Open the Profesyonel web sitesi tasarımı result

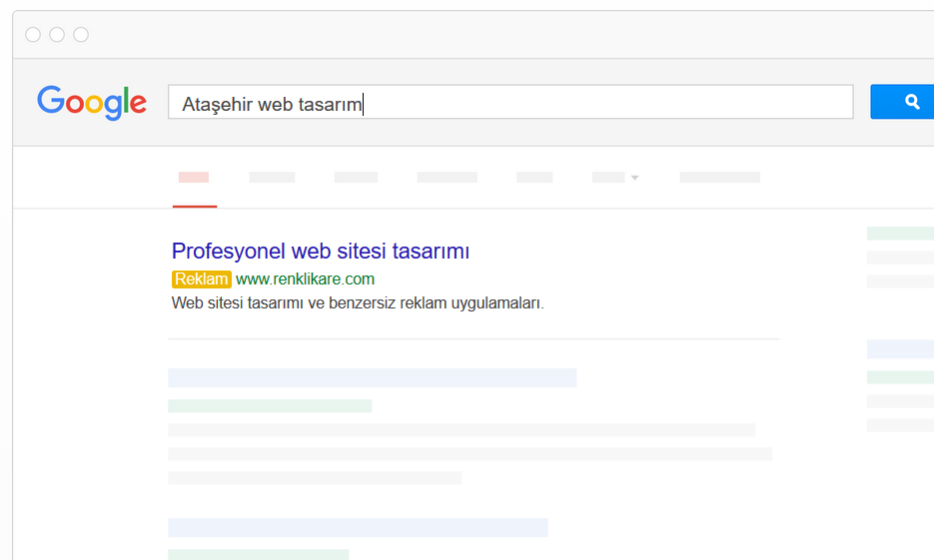click(321, 252)
